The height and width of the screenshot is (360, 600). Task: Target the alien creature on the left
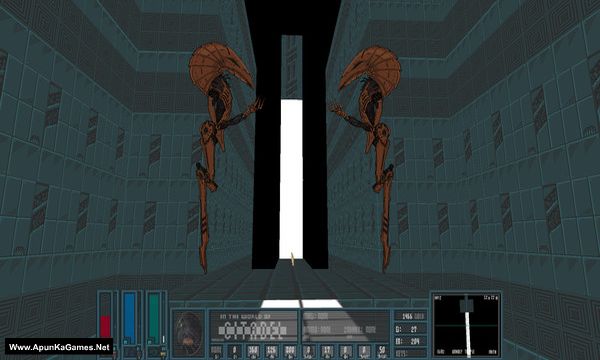click(214, 153)
